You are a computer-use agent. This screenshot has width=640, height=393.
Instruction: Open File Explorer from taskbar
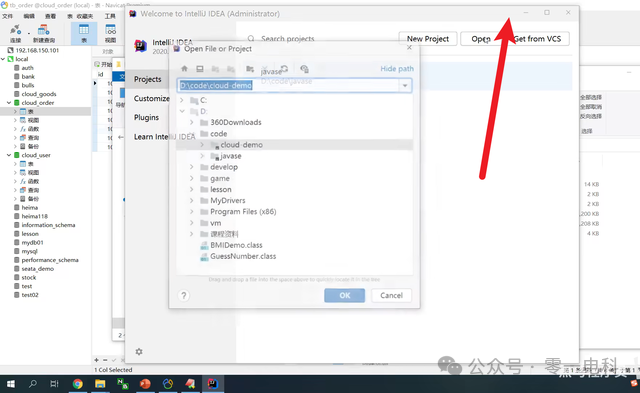[x=100, y=384]
